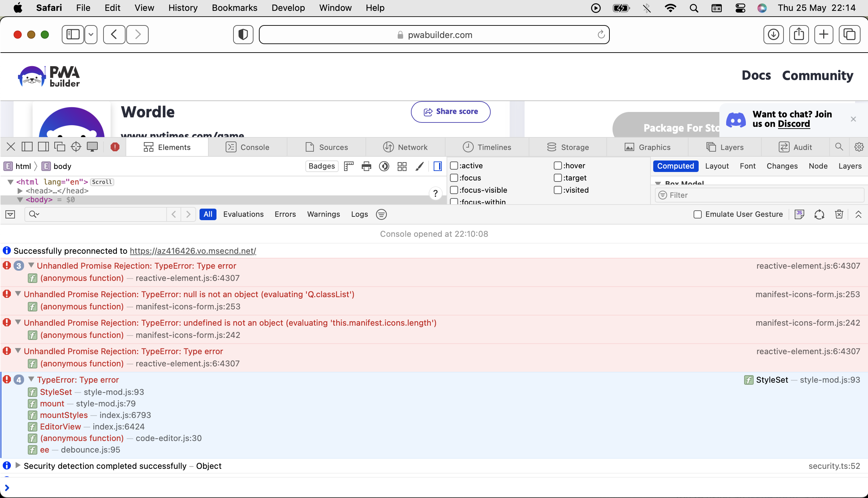Click the rulers icon next to Badges
Screen dimensions: 868x498
[x=348, y=166]
